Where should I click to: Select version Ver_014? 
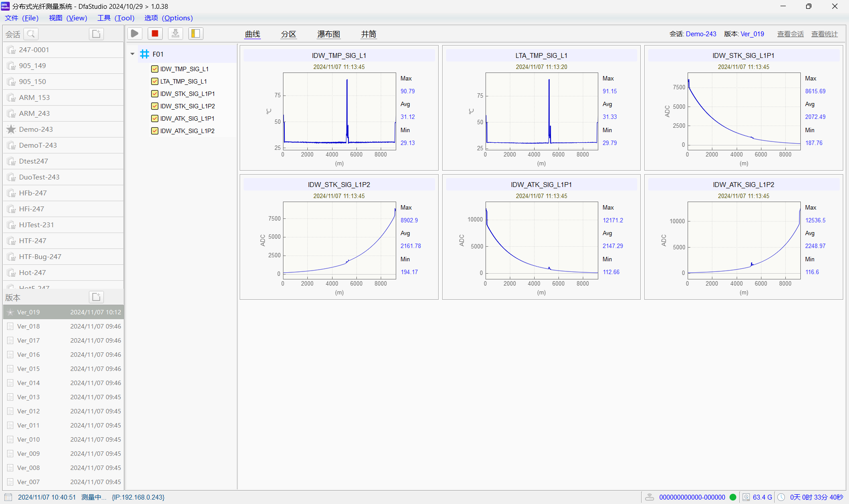(x=63, y=383)
